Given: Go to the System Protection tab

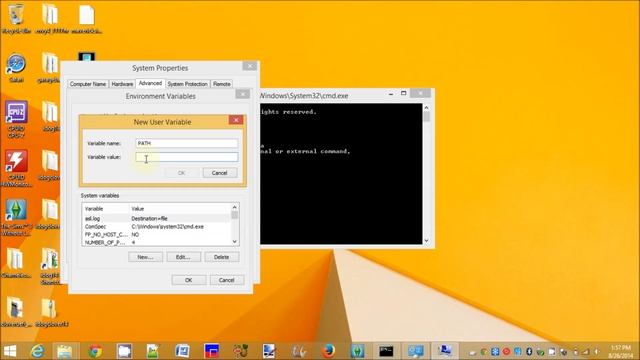Looking at the screenshot, I should point(187,84).
